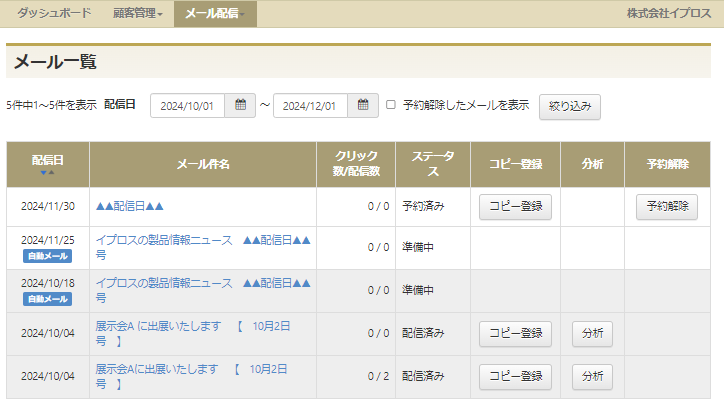Image resolution: width=724 pixels, height=413 pixels.
Task: Click 予約解除 button for 2024/11/30 mail
Action: (667, 207)
